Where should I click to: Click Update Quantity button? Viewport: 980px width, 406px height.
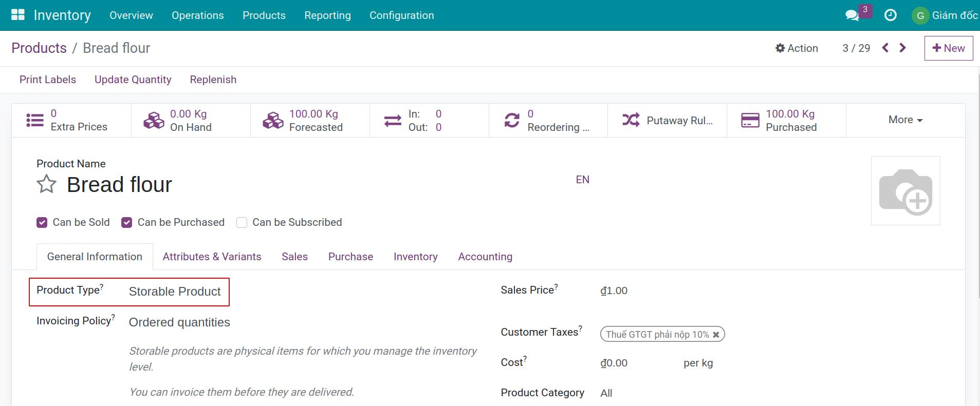point(133,80)
